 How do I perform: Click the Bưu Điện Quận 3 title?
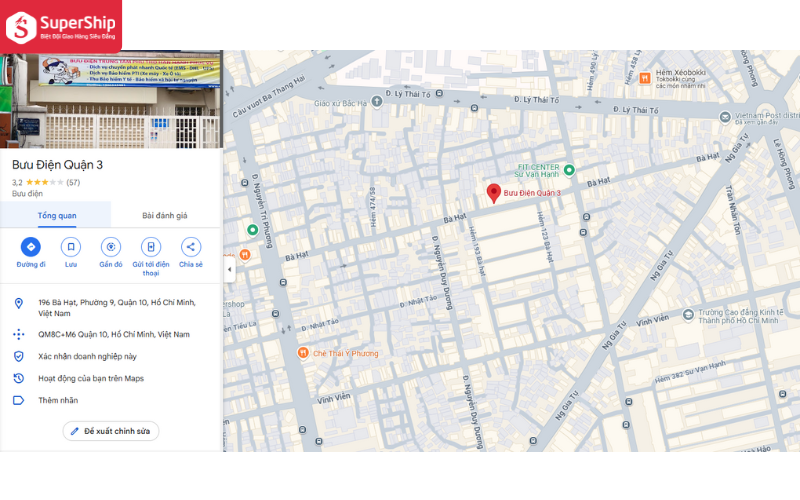click(57, 165)
